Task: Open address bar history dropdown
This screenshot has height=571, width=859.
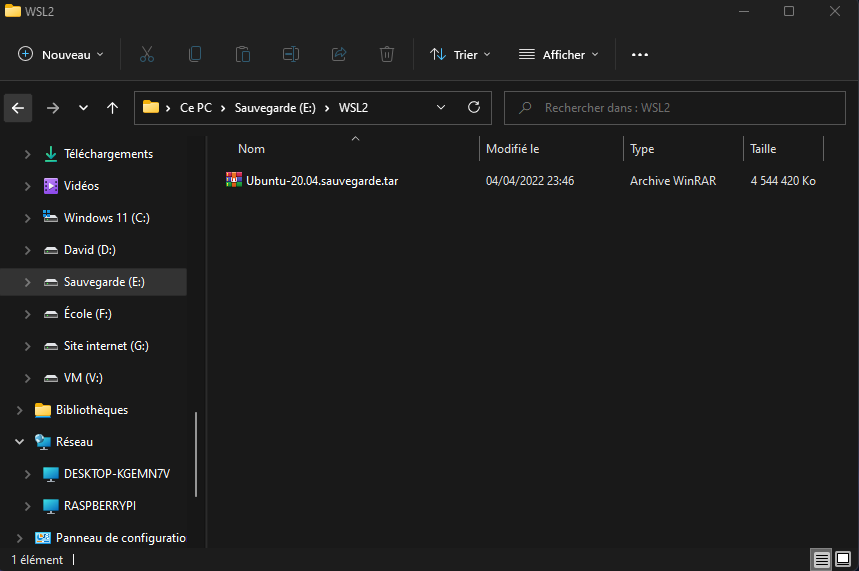Action: tap(441, 107)
